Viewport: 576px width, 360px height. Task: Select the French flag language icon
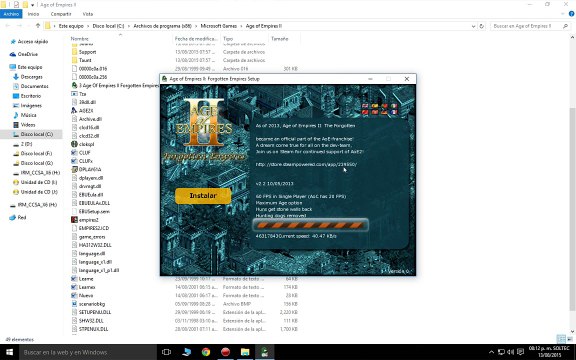coord(394,112)
